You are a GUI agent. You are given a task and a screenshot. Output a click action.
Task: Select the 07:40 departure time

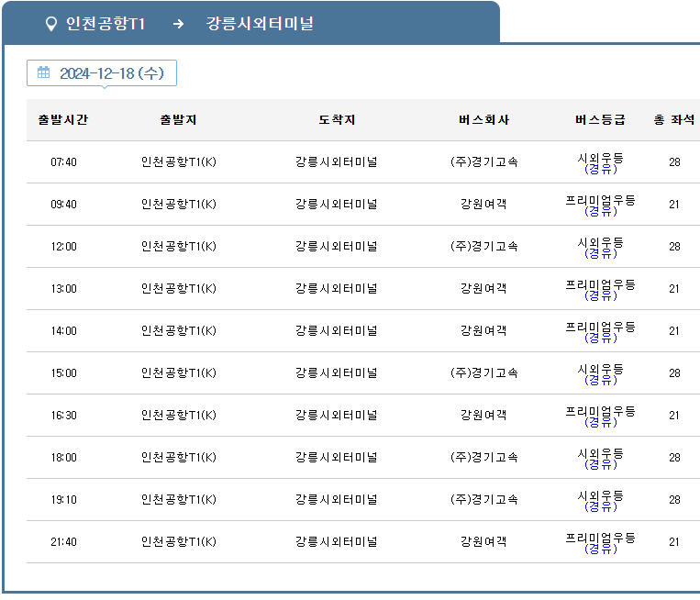pos(63,162)
